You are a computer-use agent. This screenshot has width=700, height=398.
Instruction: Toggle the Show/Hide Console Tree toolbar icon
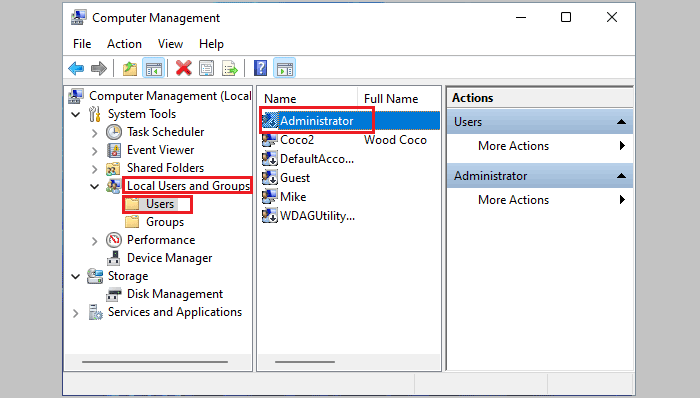(x=153, y=68)
